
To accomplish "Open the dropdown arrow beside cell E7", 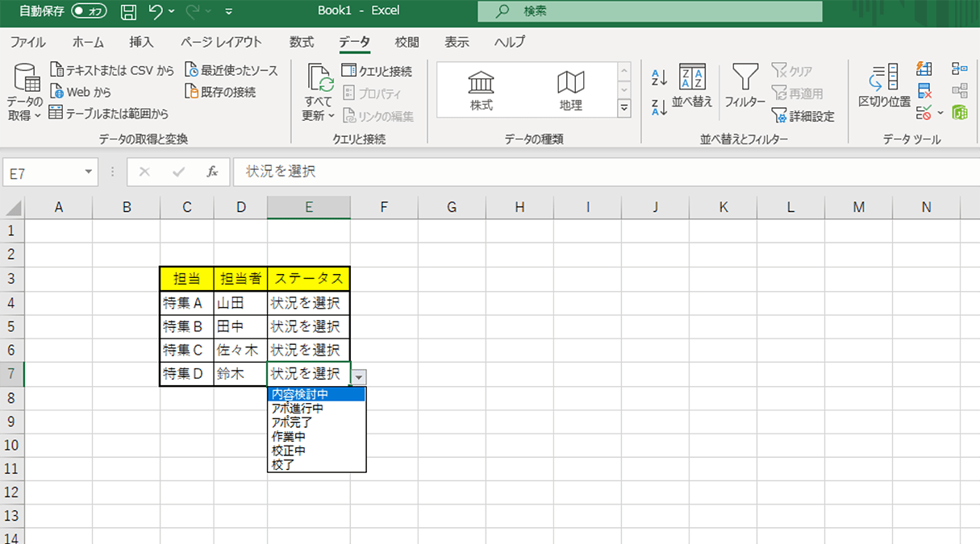I will coord(359,376).
